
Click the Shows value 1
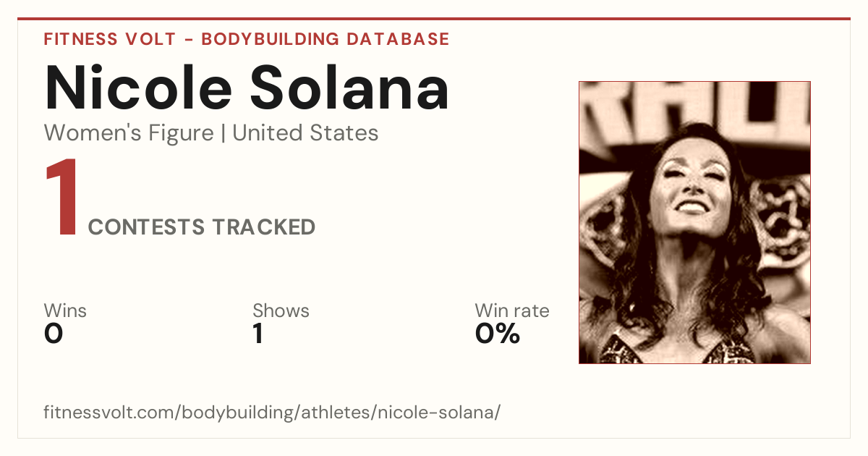(x=258, y=334)
